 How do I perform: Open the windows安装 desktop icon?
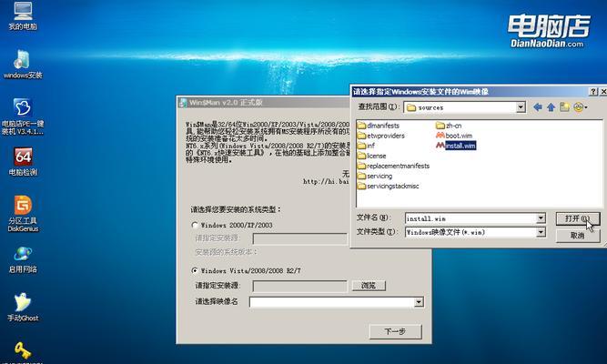click(x=23, y=65)
